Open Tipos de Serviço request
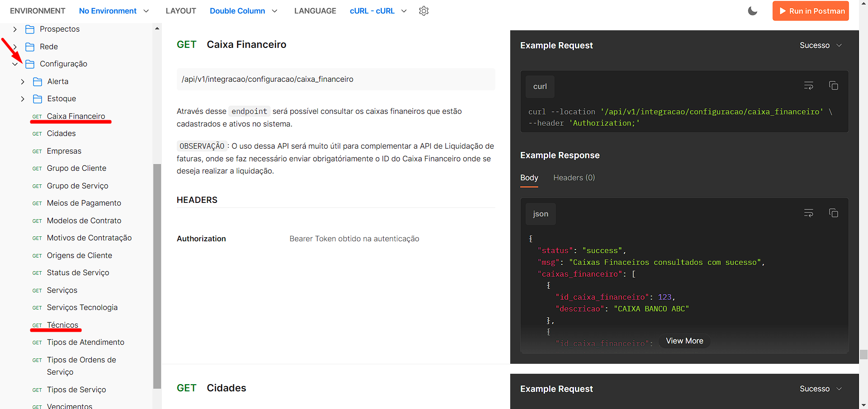Screen dimensions: 868x409 pos(76,390)
